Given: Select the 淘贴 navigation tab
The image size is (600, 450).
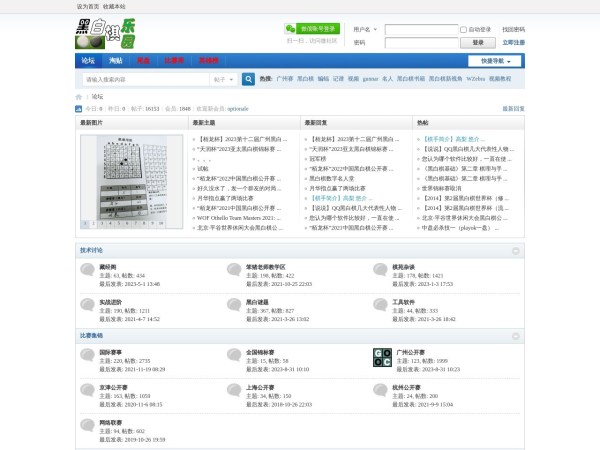Looking at the screenshot, I should click(116, 61).
